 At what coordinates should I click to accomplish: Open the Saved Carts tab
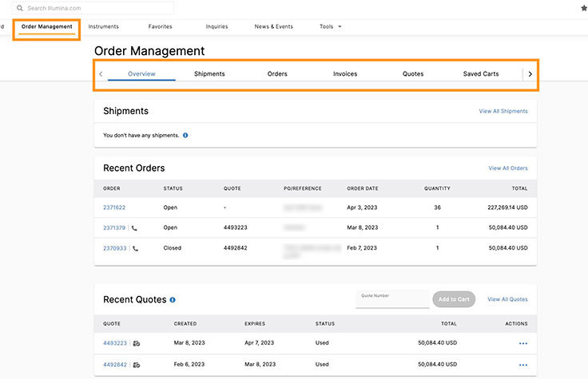click(x=481, y=74)
